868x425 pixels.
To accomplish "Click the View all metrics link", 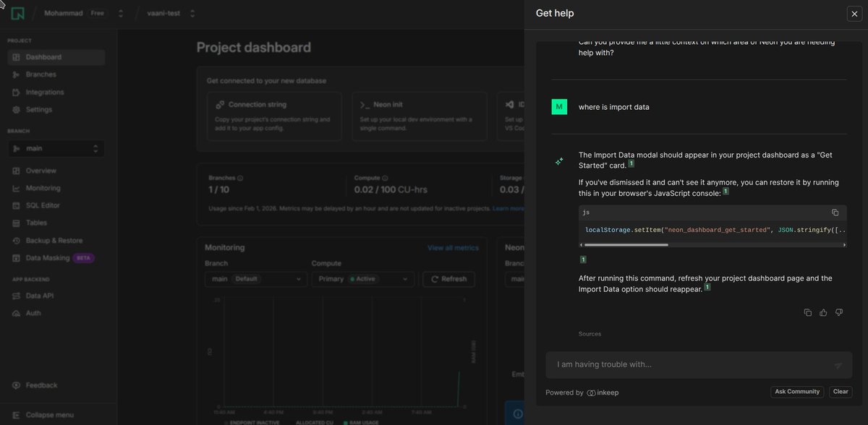I will tap(453, 248).
